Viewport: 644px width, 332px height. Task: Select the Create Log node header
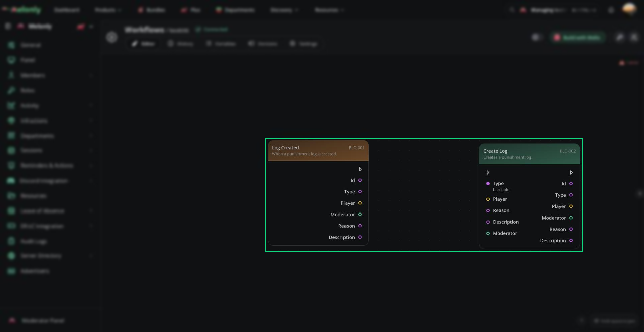[530, 154]
